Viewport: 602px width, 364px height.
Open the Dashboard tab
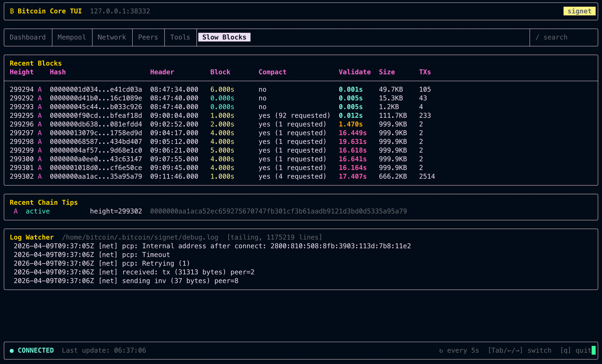(28, 37)
